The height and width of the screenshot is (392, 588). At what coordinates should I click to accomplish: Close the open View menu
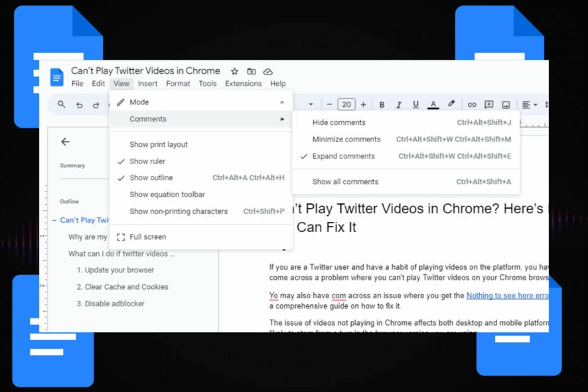[x=121, y=83]
